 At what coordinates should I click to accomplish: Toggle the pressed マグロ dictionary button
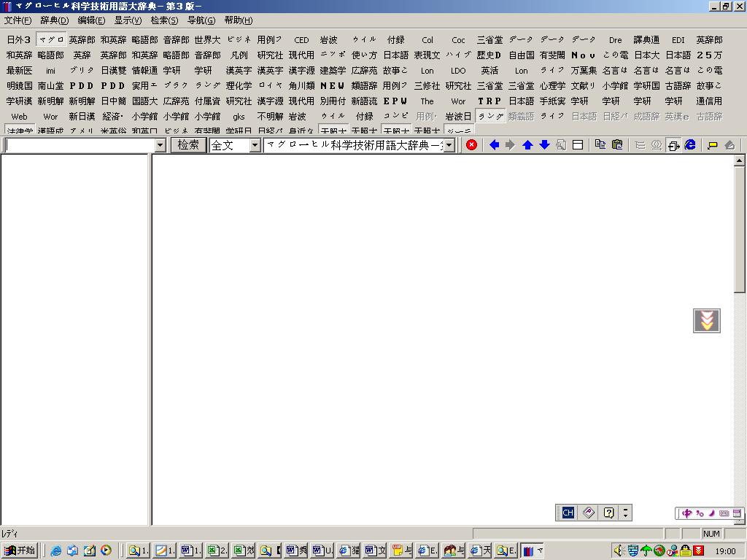[51, 39]
